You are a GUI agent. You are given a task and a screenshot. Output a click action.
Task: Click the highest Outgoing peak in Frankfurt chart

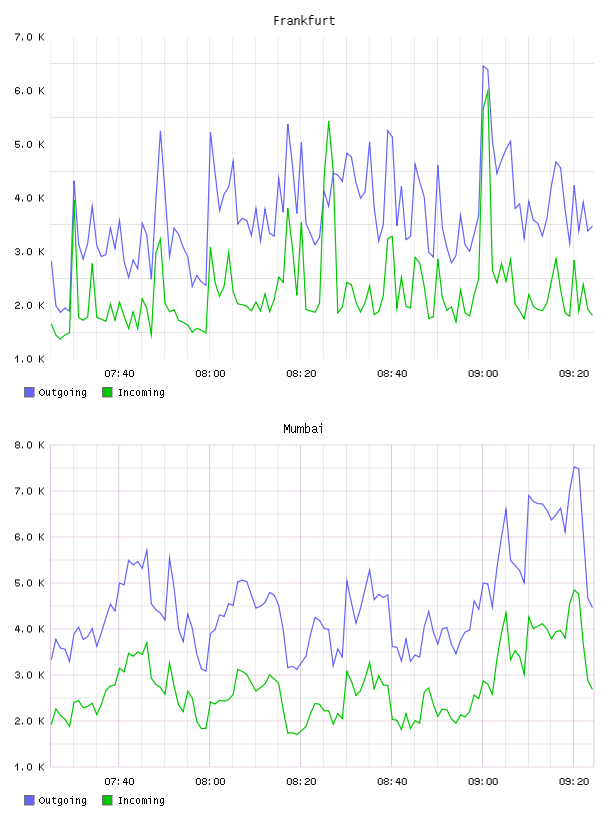tap(484, 66)
